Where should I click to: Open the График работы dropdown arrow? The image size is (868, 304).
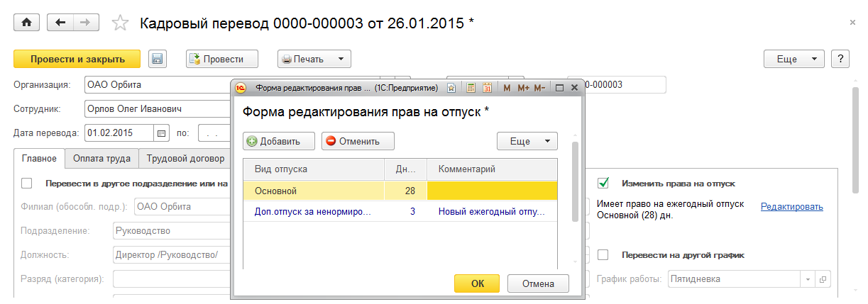[808, 279]
